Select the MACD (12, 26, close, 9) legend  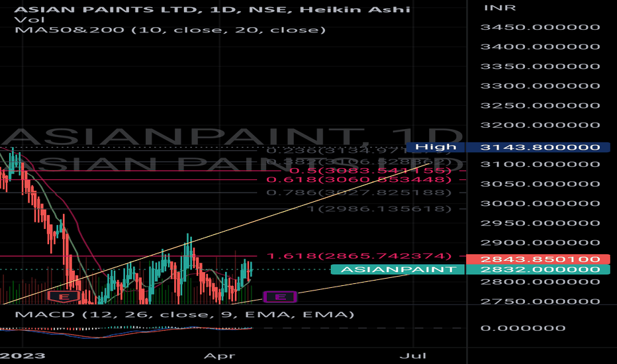point(184,314)
